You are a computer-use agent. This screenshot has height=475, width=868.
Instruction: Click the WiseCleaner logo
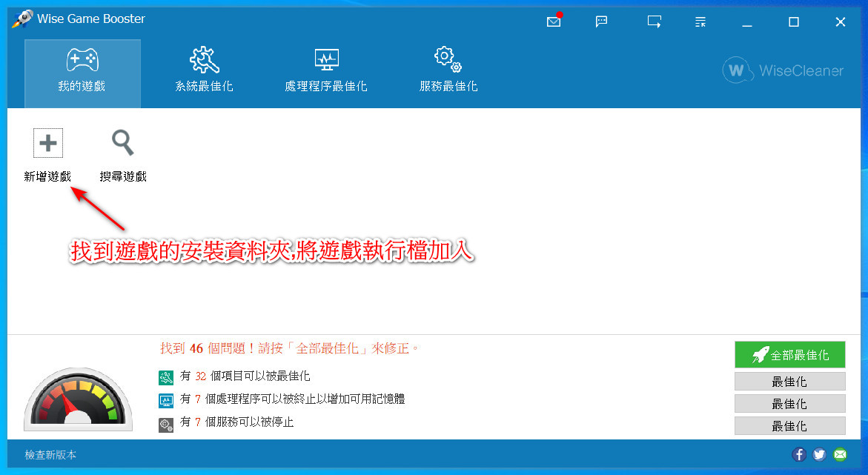click(783, 70)
